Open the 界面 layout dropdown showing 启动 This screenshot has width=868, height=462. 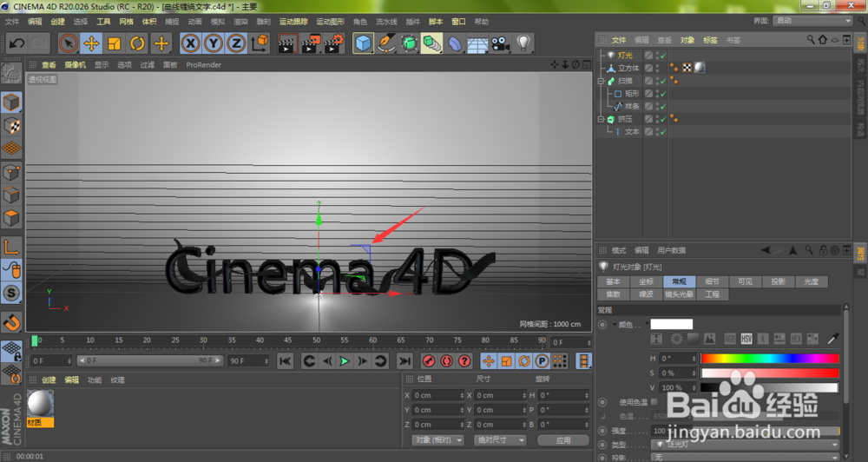[812, 21]
